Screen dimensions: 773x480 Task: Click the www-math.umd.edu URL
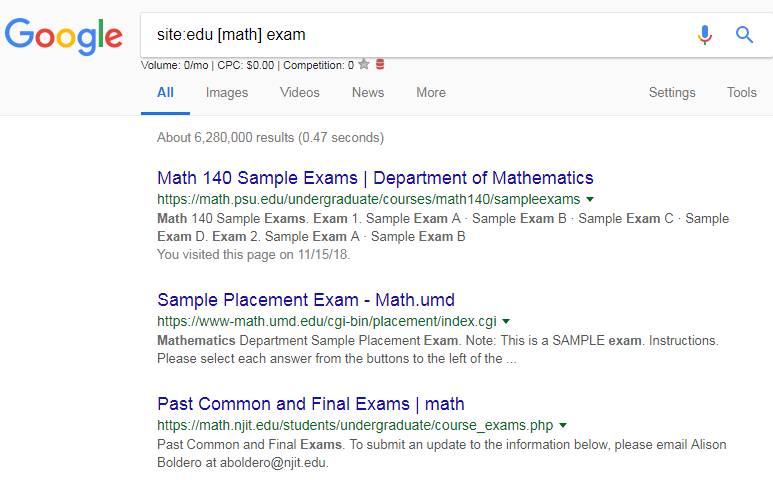(327, 321)
